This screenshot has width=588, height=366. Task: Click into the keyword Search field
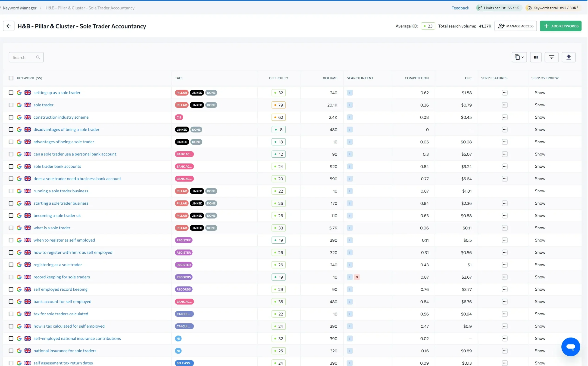click(x=26, y=57)
